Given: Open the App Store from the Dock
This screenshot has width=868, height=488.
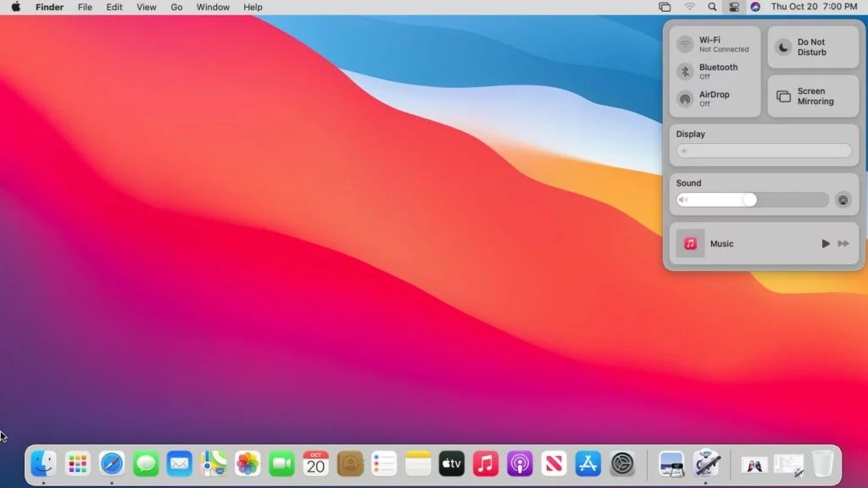Looking at the screenshot, I should pyautogui.click(x=587, y=463).
